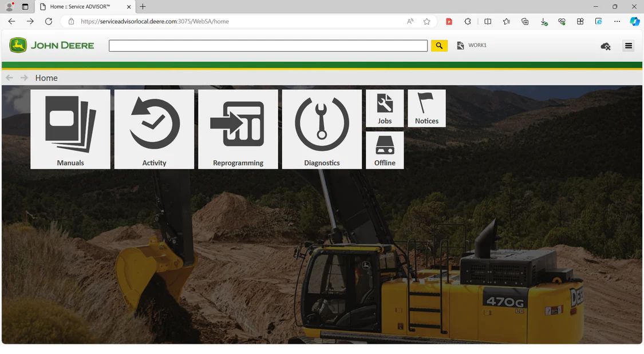
Task: Open the Activity tile
Action: (154, 129)
